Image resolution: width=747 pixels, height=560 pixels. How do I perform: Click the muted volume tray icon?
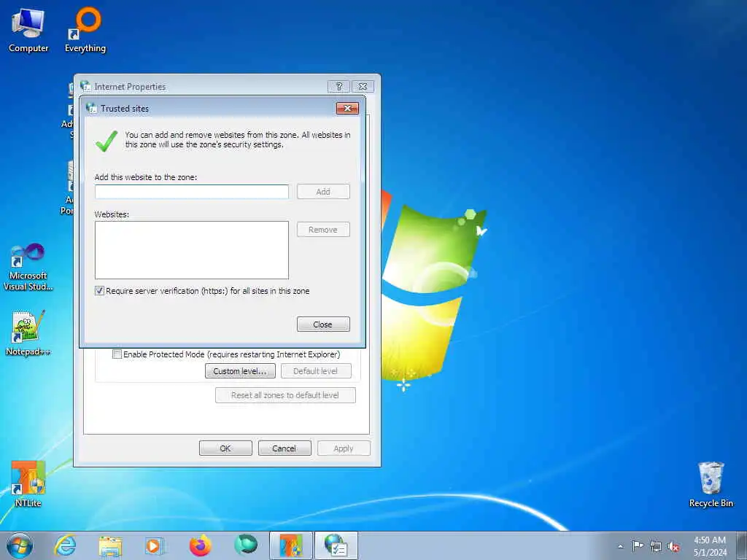(x=673, y=546)
